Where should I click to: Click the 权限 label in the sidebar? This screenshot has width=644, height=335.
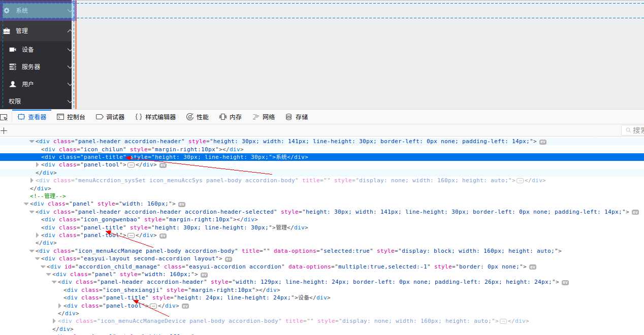point(15,102)
